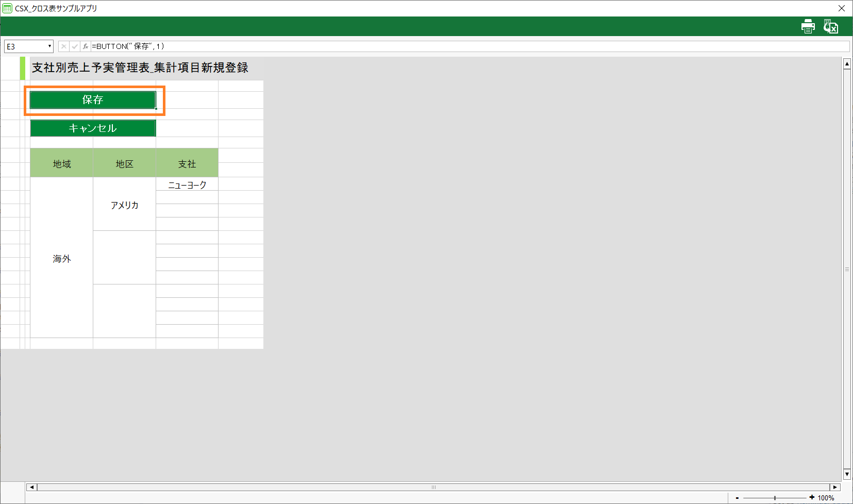Click the export to Excel icon
The height and width of the screenshot is (504, 853).
point(830,26)
